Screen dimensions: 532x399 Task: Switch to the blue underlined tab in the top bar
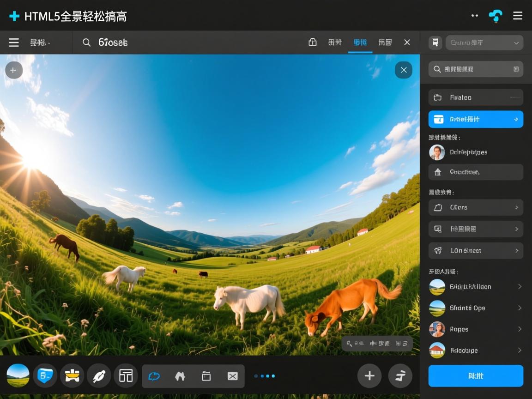360,42
